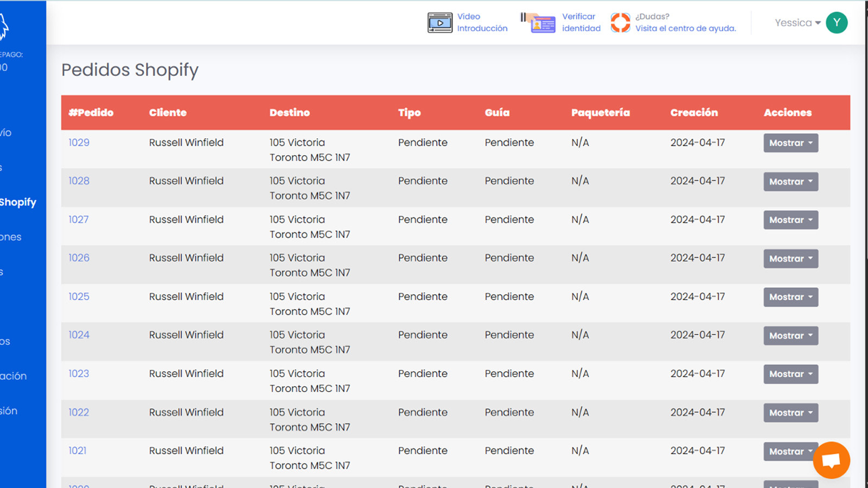Click the Verificar identidad link text

[x=581, y=22]
